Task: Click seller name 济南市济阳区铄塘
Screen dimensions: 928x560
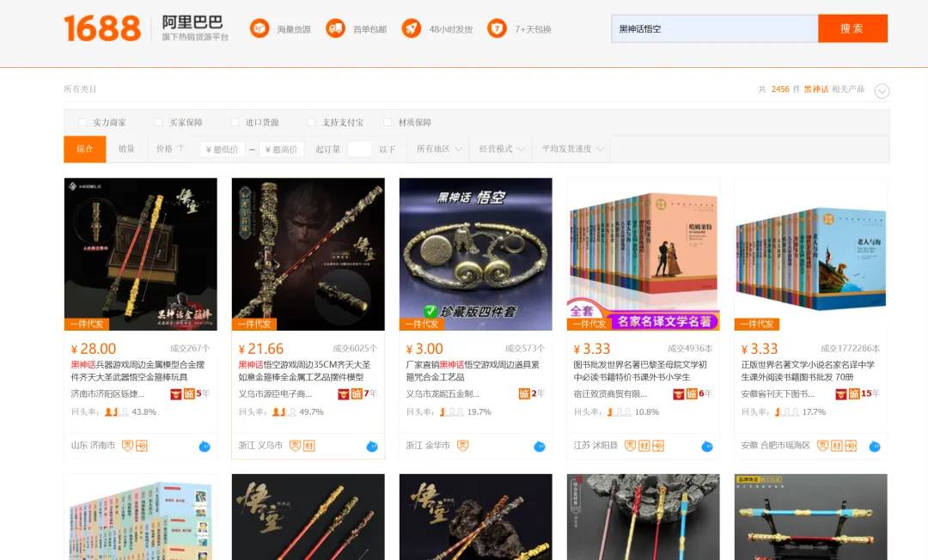Action: coord(107,394)
